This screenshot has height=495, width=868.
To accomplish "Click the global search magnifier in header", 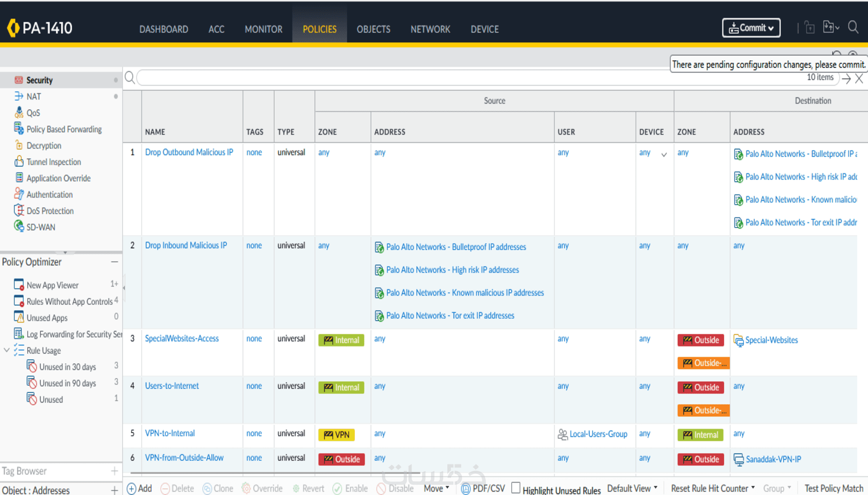I will (853, 27).
